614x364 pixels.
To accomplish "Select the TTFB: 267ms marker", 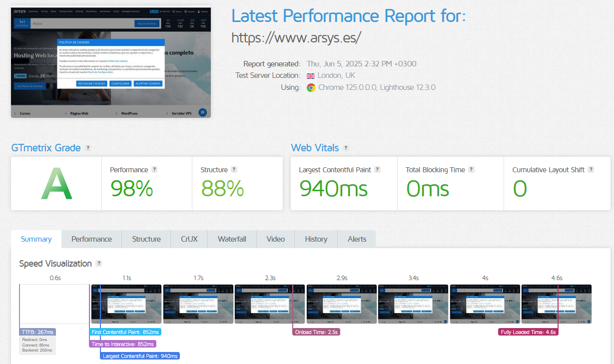I will click(x=38, y=332).
